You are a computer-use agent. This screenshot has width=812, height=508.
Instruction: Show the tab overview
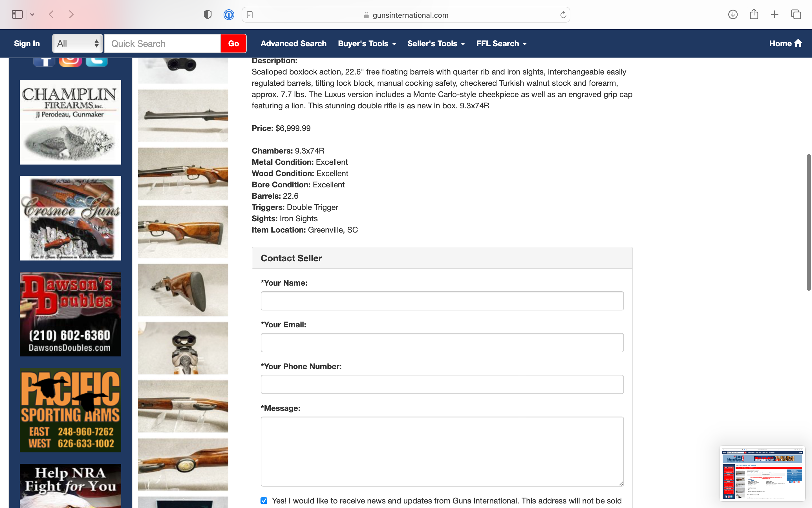[x=796, y=14]
